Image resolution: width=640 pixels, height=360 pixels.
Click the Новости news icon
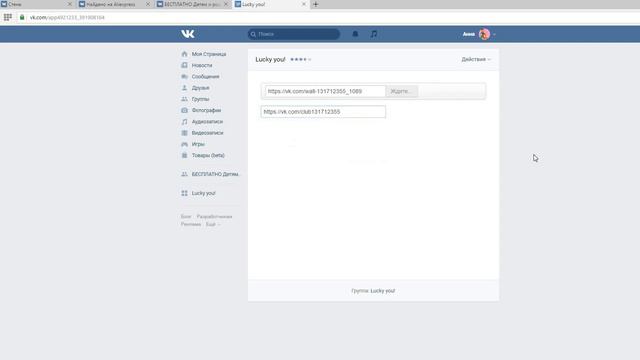(184, 65)
